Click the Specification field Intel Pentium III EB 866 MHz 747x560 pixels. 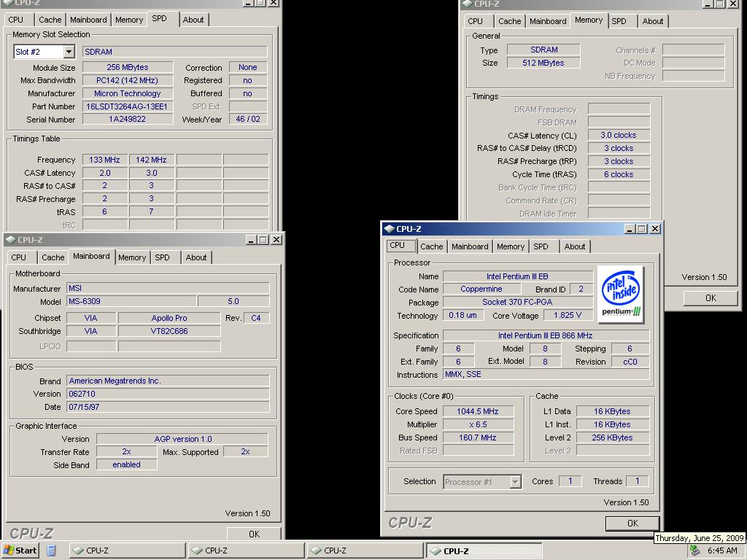(546, 335)
